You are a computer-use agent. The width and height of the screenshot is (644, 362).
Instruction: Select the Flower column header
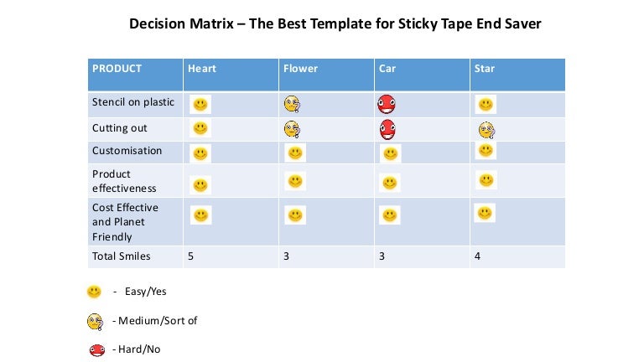coord(300,69)
